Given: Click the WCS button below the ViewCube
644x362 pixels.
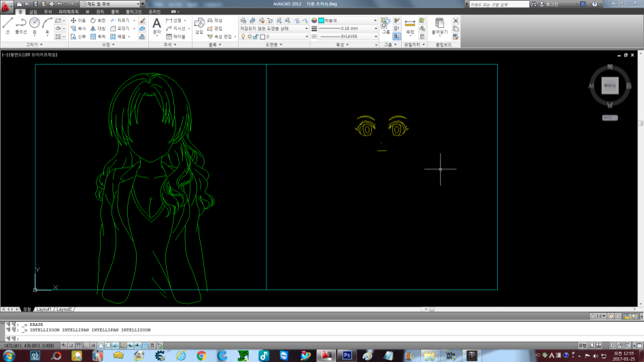Looking at the screenshot, I should coord(610,117).
